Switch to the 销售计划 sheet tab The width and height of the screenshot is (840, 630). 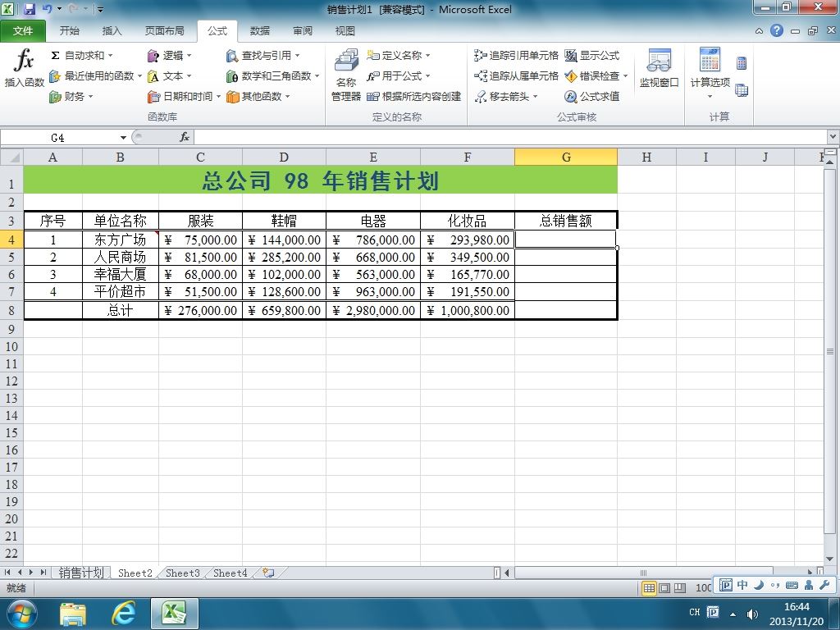pos(81,573)
